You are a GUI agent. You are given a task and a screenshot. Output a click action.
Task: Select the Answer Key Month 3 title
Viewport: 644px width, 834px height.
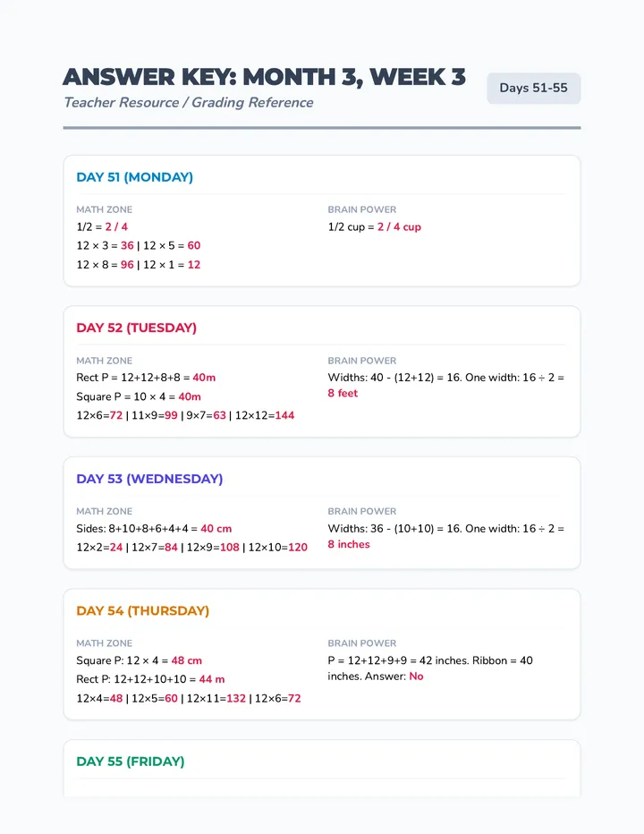(x=264, y=77)
